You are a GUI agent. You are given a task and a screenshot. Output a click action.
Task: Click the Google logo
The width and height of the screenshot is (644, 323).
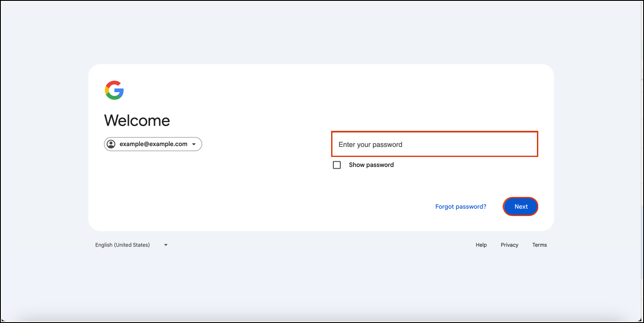(x=114, y=90)
